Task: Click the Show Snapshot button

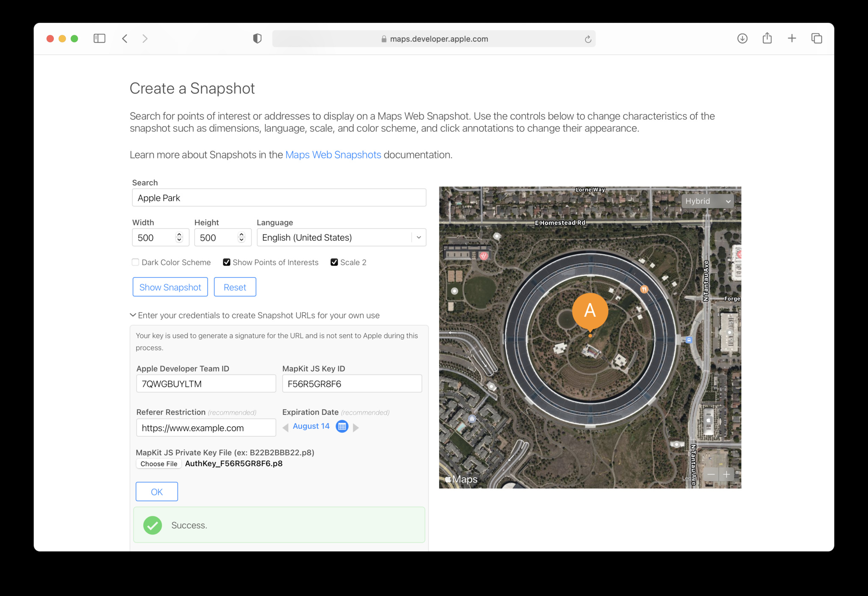Action: [170, 287]
